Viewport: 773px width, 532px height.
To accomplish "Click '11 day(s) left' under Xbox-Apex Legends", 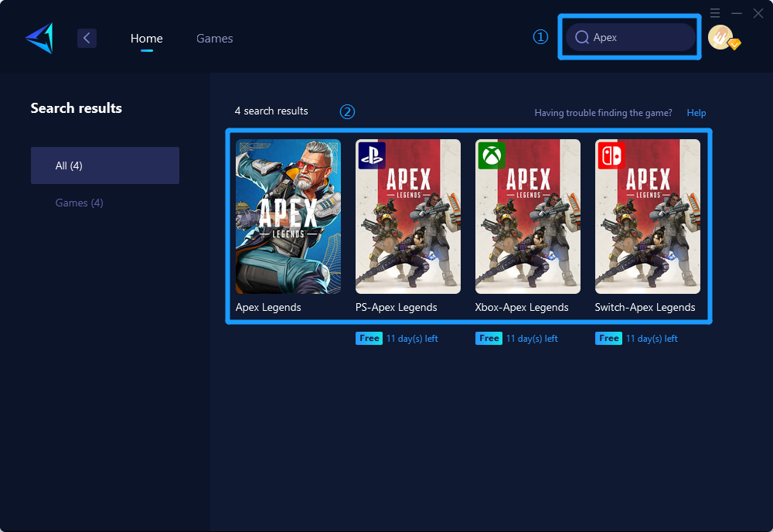I will [532, 339].
